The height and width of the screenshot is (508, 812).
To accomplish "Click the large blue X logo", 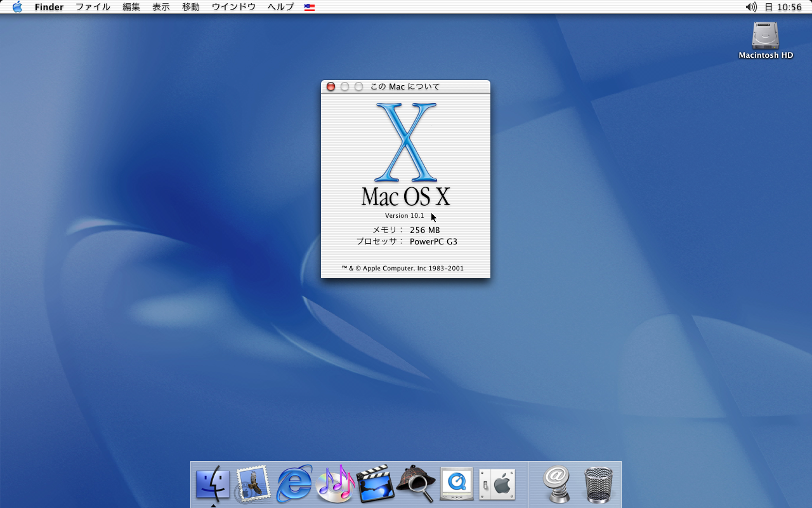I will coord(406,142).
